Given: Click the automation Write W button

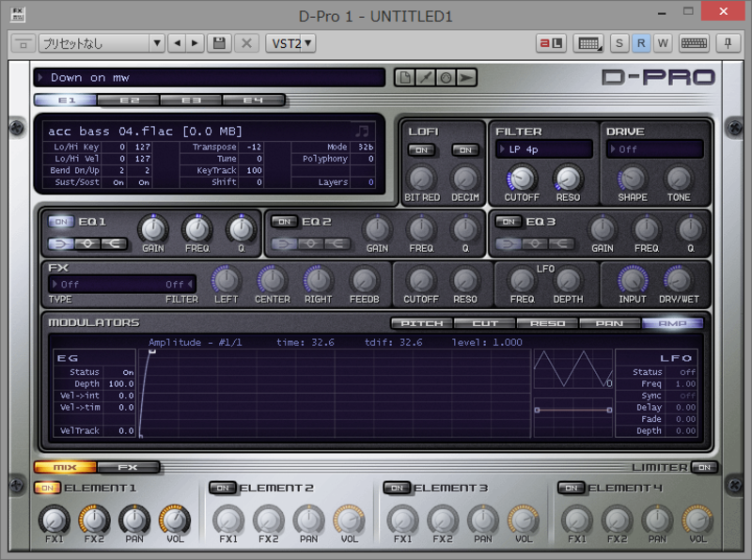Looking at the screenshot, I should point(663,43).
